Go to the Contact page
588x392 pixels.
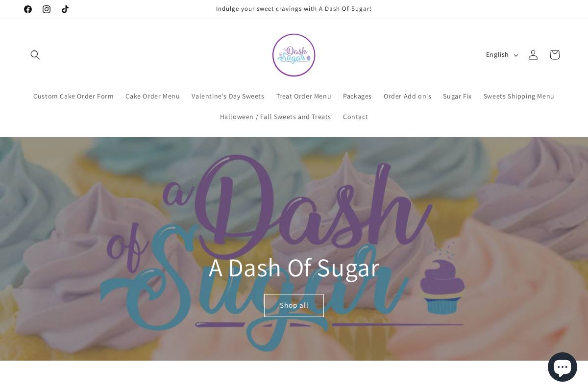coord(355,117)
